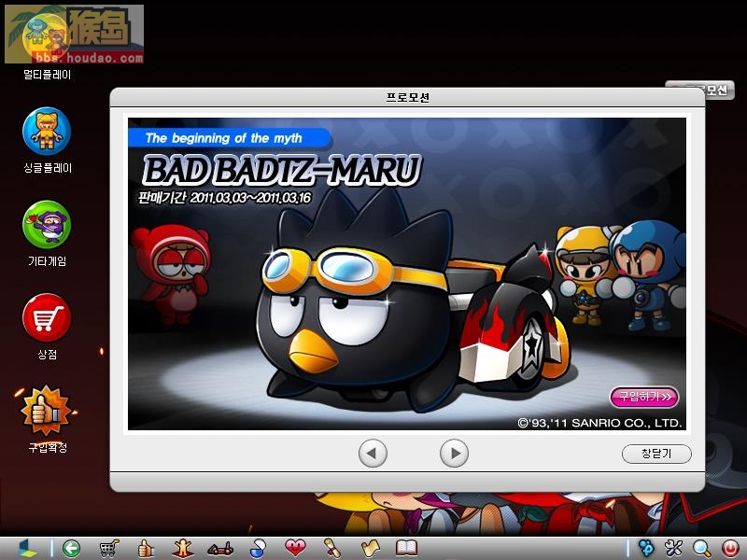Click the 프로모션 tab behind the dialog
Screen dimensions: 747x560
click(717, 90)
